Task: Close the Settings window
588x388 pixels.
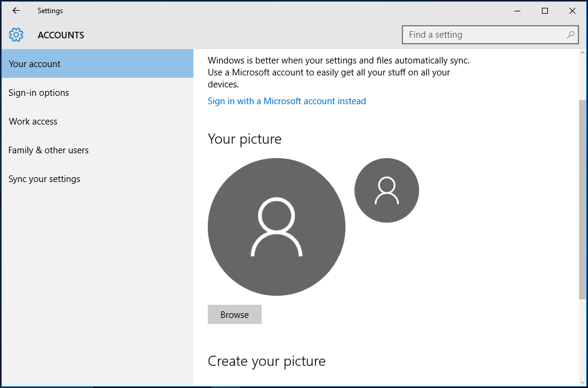Action: point(572,11)
